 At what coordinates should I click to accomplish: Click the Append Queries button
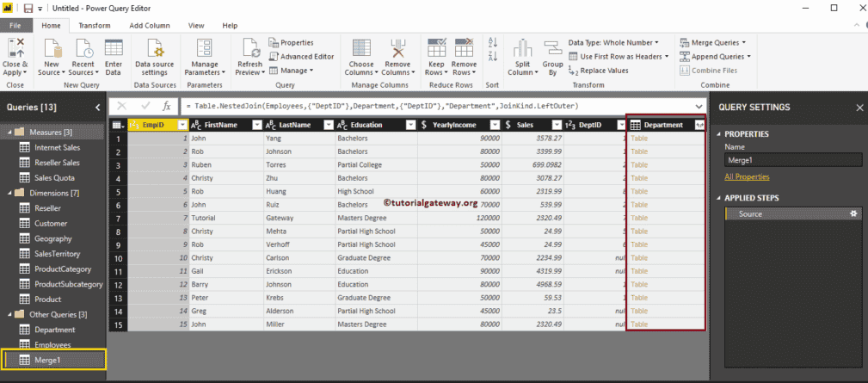pyautogui.click(x=713, y=57)
